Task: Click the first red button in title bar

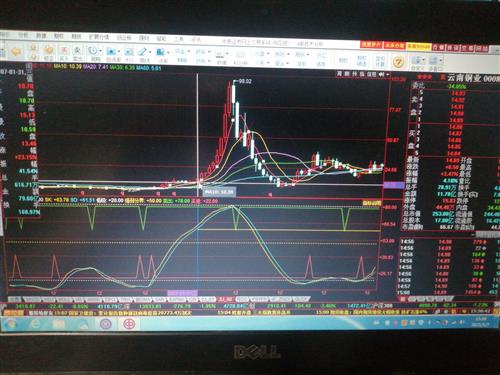Action: point(371,44)
